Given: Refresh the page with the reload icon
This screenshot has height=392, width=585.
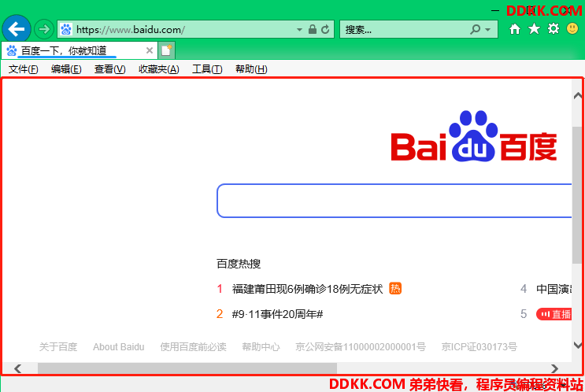Looking at the screenshot, I should (x=325, y=29).
